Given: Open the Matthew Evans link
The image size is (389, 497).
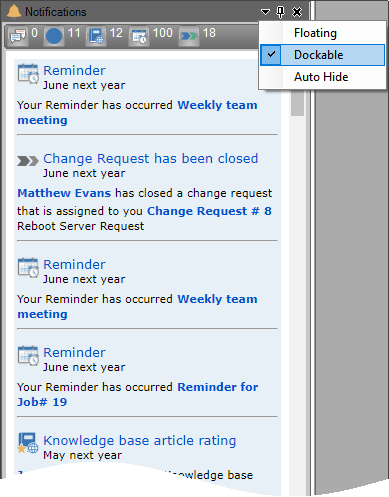Looking at the screenshot, I should click(64, 193).
